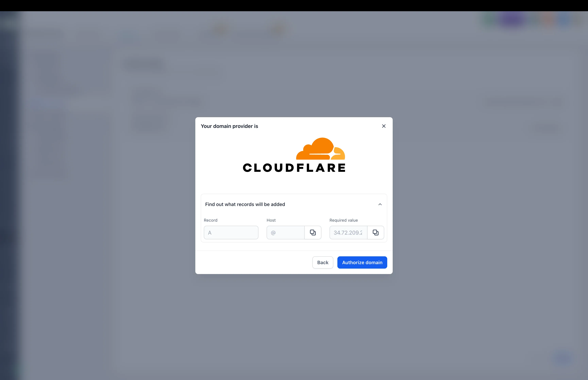Click the Required value field 34.72.209

348,233
